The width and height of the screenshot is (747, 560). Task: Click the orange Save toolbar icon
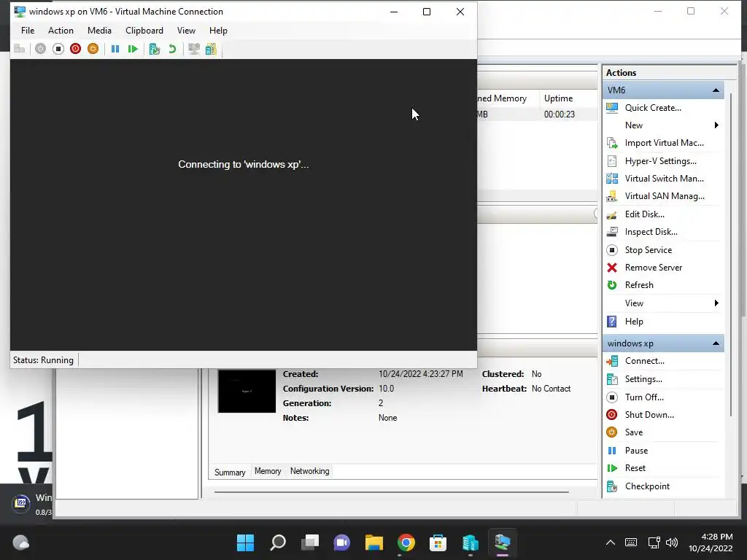93,49
